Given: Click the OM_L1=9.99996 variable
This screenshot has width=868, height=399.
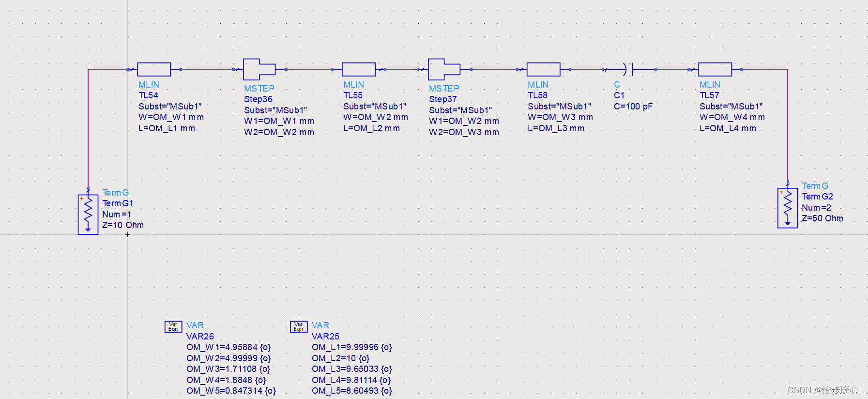Looking at the screenshot, I should pos(352,347).
